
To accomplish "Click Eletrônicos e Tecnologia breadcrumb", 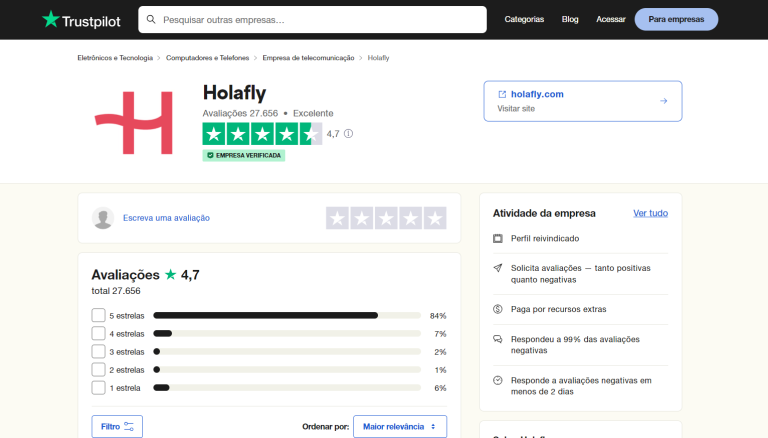I will pyautogui.click(x=115, y=58).
